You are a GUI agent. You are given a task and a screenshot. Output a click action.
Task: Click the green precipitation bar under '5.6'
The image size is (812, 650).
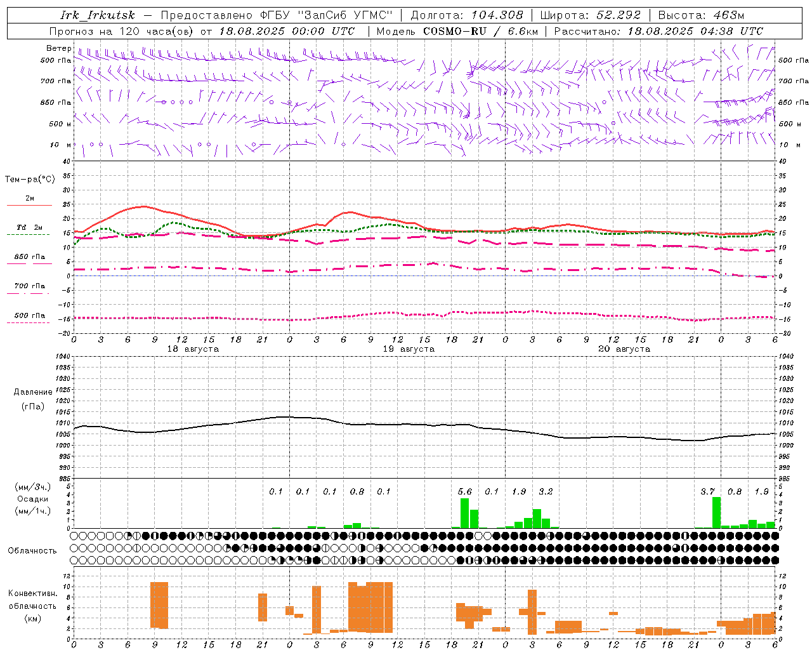pyautogui.click(x=465, y=514)
